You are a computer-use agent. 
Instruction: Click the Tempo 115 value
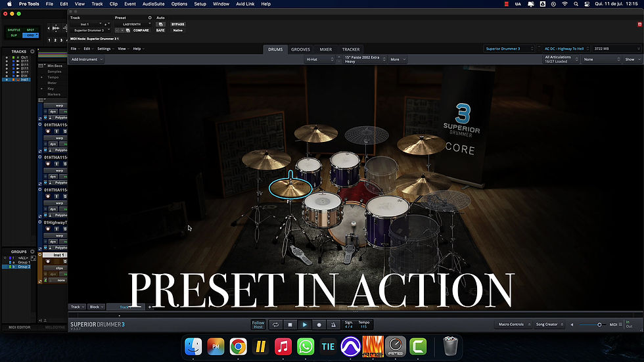point(364,325)
